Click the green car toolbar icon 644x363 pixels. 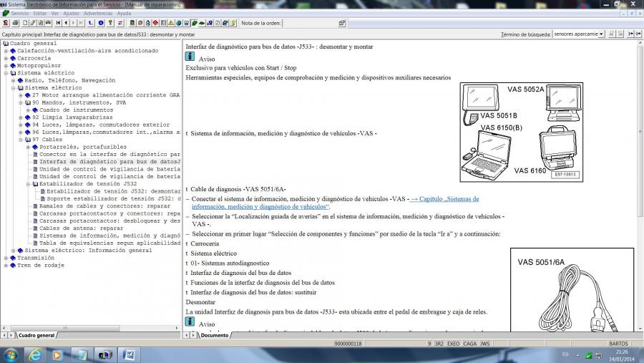[x=202, y=23]
